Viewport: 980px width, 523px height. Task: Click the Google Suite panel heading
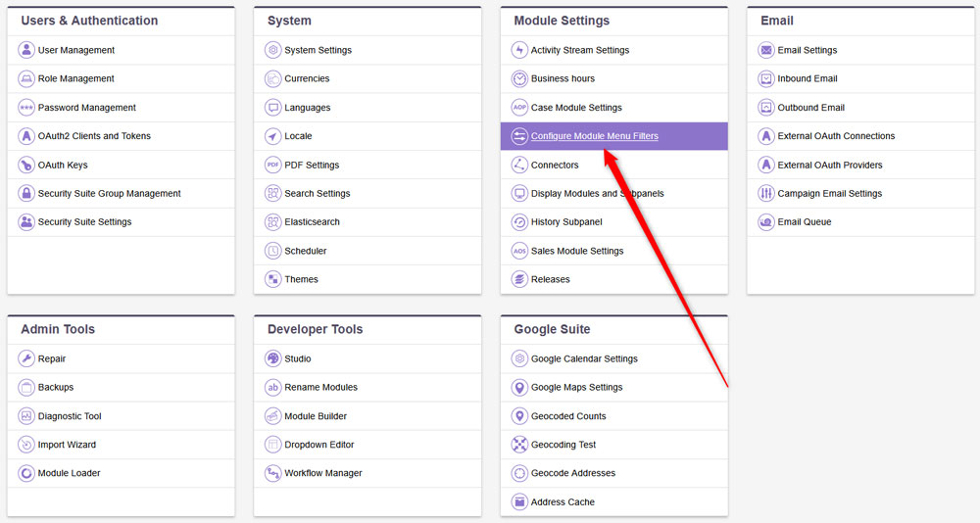click(552, 329)
